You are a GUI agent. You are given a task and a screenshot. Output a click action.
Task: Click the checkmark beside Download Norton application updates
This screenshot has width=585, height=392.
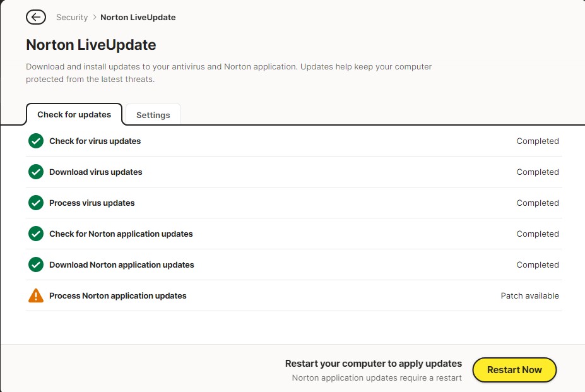(x=36, y=265)
